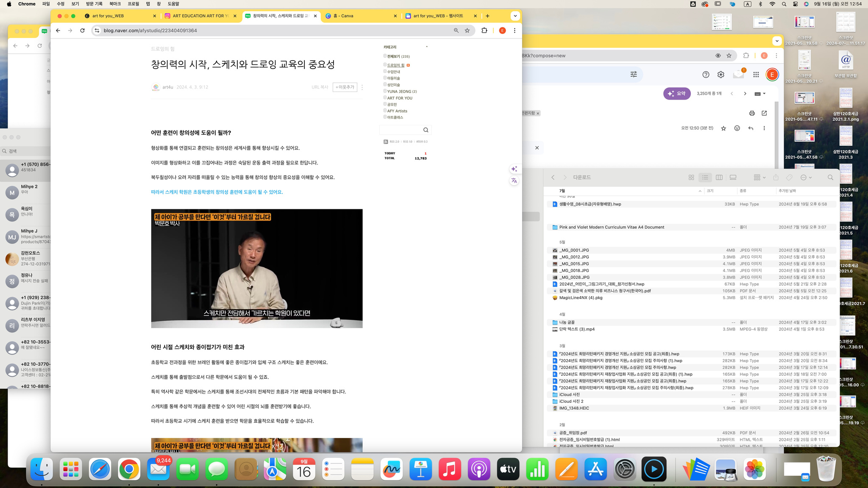Viewport: 868px width, 488px height.
Task: Open the blog post's three-dot options menu
Action: click(362, 87)
